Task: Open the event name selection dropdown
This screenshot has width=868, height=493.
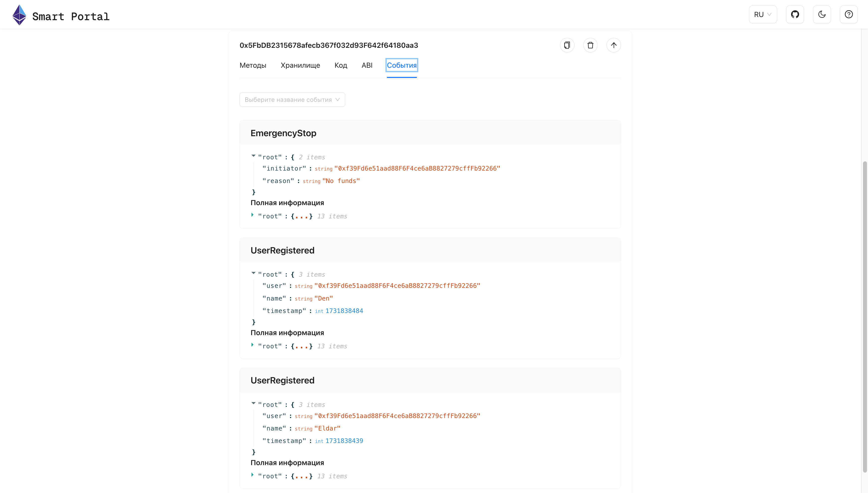Action: (x=292, y=100)
